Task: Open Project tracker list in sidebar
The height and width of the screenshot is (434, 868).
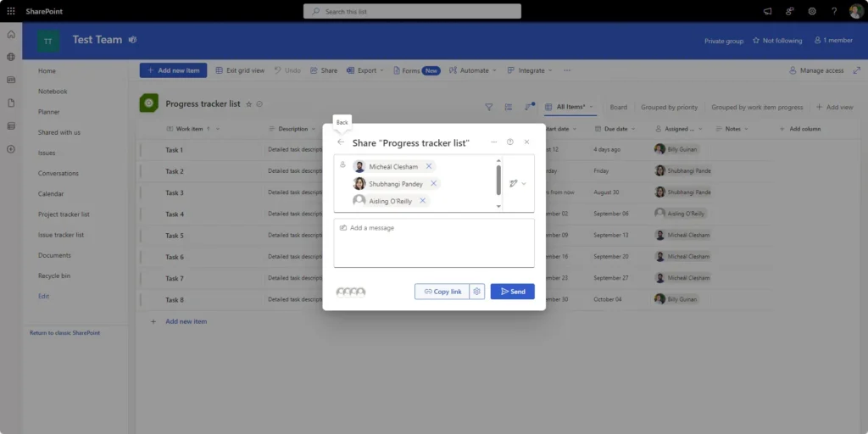Action: coord(64,214)
